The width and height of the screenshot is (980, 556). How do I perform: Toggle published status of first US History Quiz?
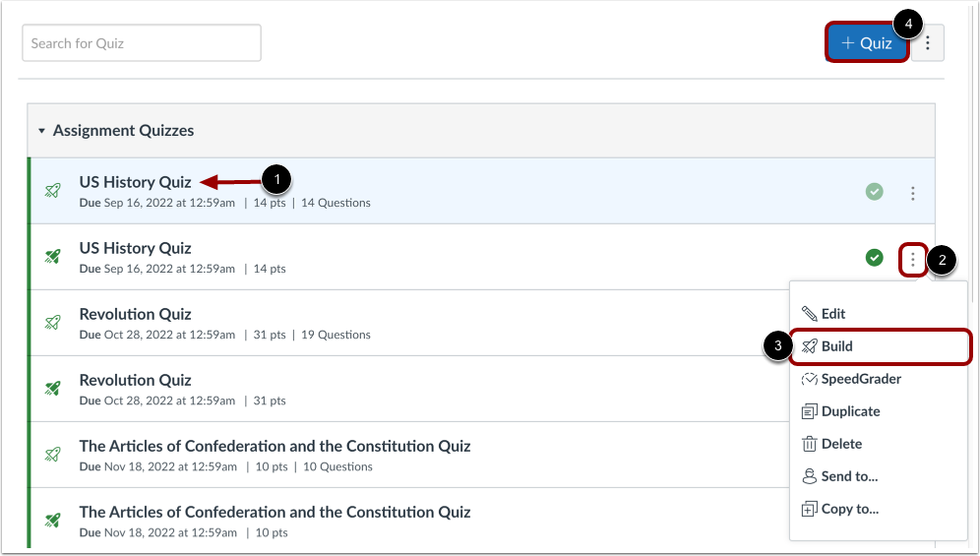pyautogui.click(x=874, y=192)
